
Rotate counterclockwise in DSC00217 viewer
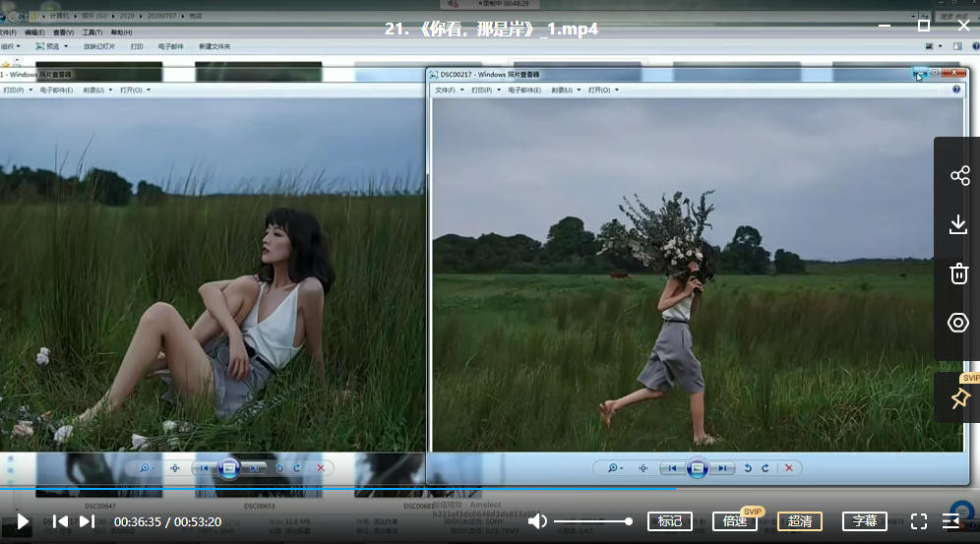[748, 468]
